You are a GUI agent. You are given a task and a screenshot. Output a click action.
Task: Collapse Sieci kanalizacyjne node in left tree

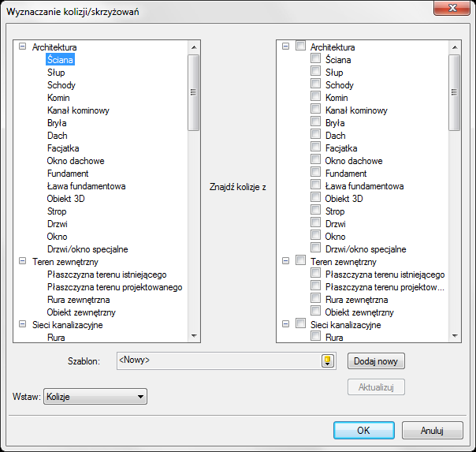(23, 324)
